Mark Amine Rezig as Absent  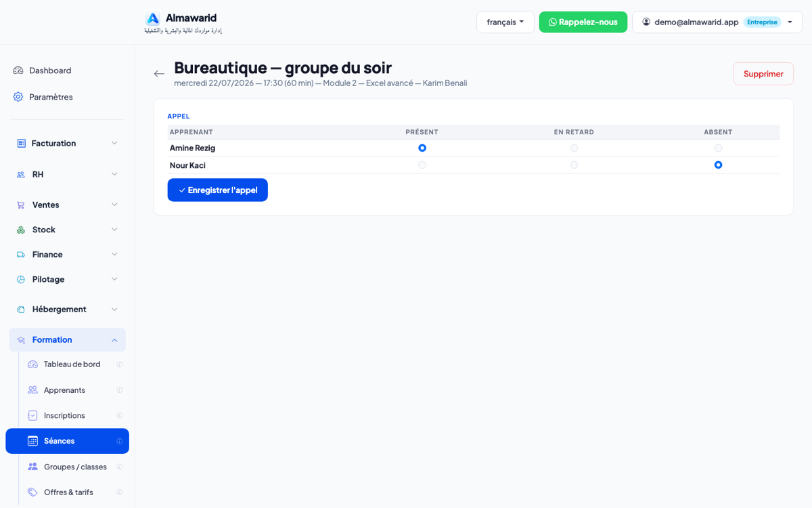click(719, 148)
